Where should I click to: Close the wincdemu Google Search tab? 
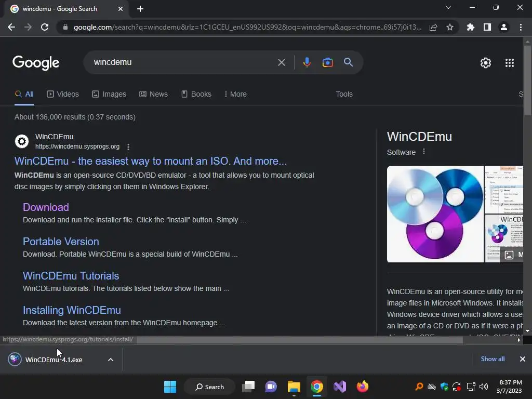(x=121, y=9)
